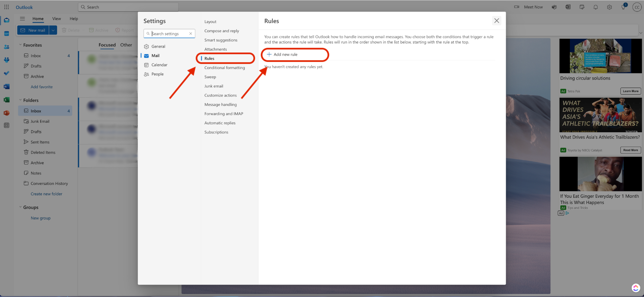The height and width of the screenshot is (297, 644).
Task: Open Mail settings category
Action: click(x=155, y=56)
